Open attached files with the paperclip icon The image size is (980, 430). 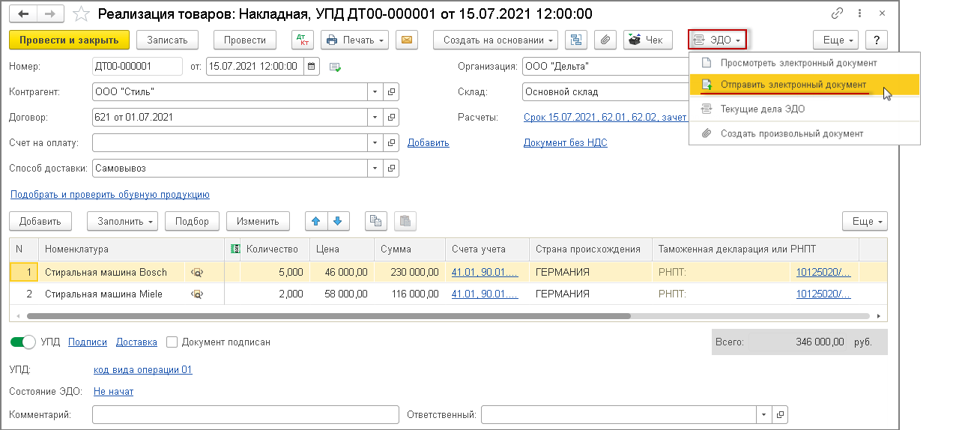[605, 40]
